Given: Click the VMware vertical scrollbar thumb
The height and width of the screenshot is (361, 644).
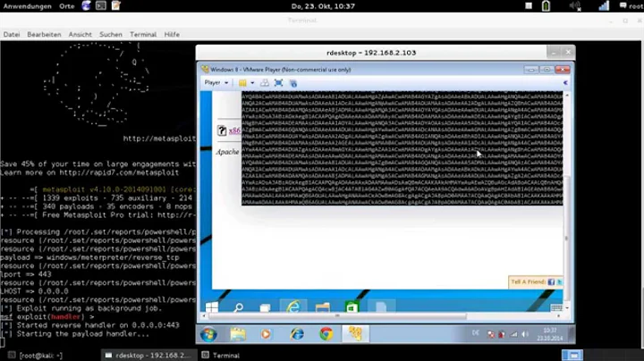Looking at the screenshot, I should pyautogui.click(x=567, y=239).
